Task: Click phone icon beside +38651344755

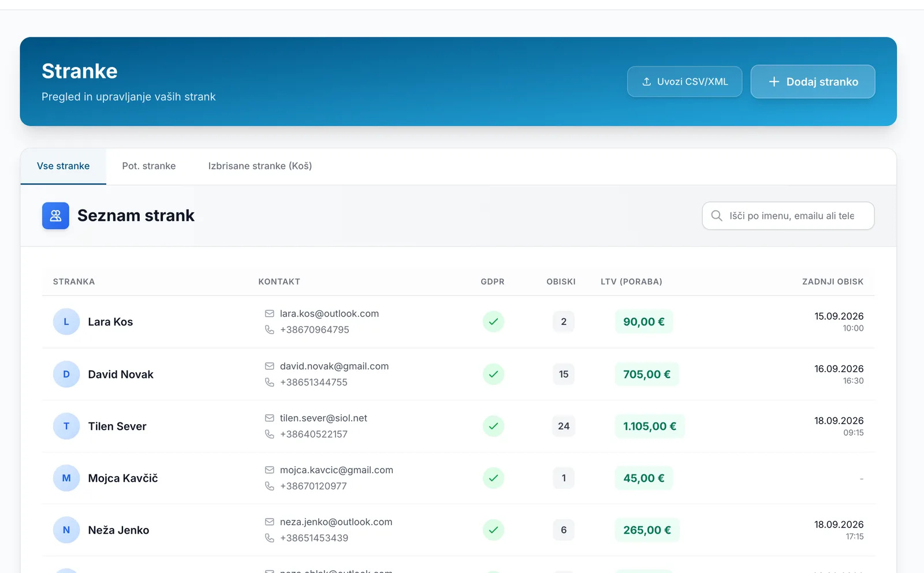Action: (269, 382)
